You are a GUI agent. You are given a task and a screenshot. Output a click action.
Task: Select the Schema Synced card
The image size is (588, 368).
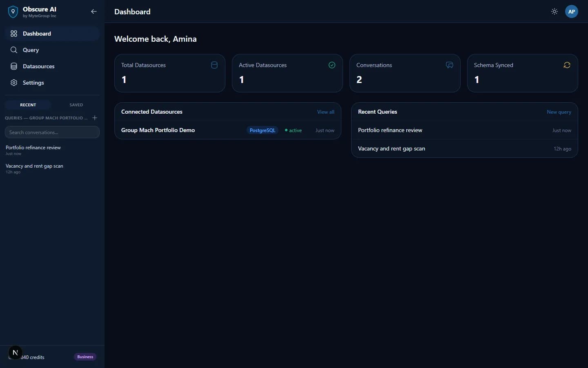(523, 73)
